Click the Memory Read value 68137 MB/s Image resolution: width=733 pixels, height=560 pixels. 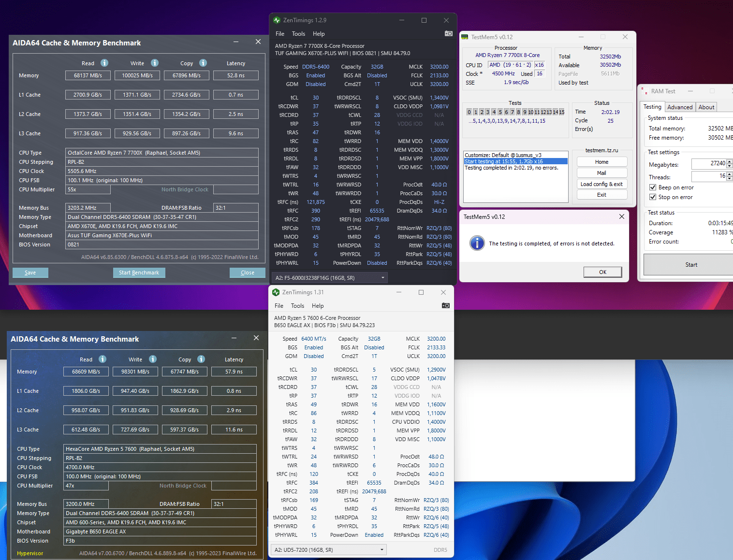click(88, 75)
